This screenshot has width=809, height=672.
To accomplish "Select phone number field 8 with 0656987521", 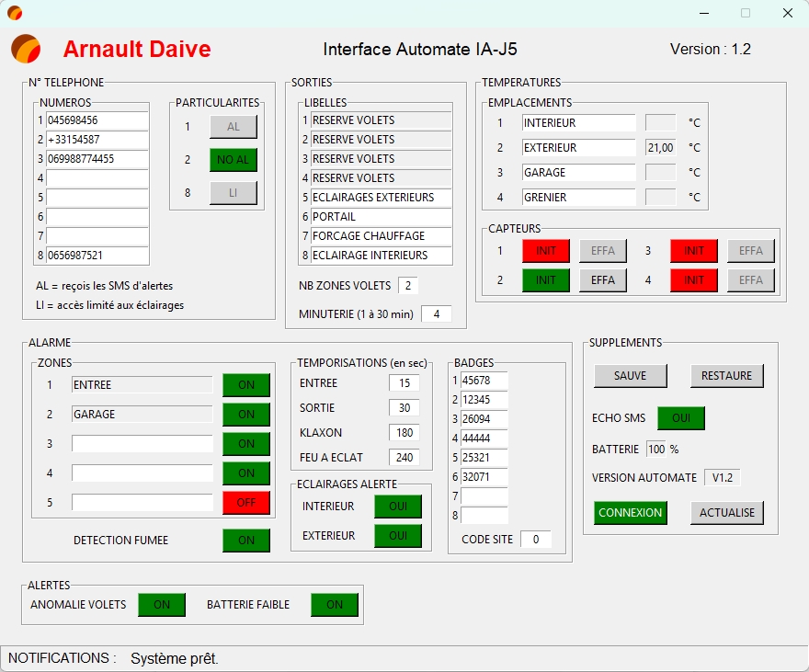I will click(x=97, y=256).
